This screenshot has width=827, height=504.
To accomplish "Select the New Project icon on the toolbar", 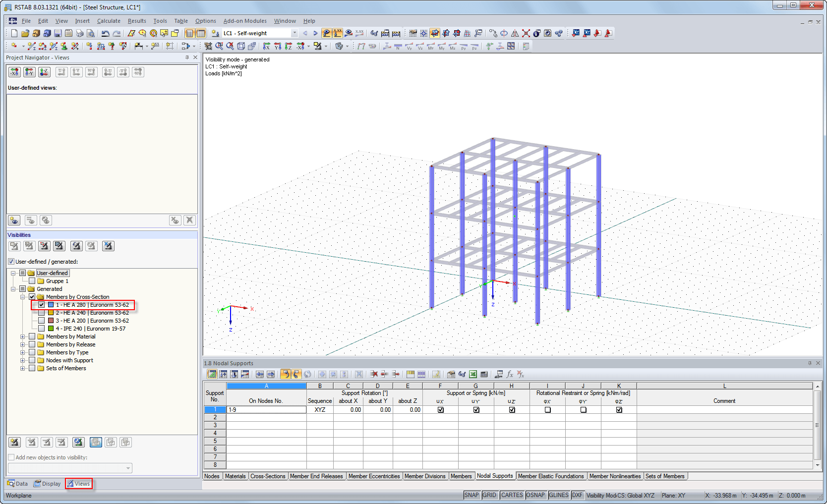I will coord(14,33).
